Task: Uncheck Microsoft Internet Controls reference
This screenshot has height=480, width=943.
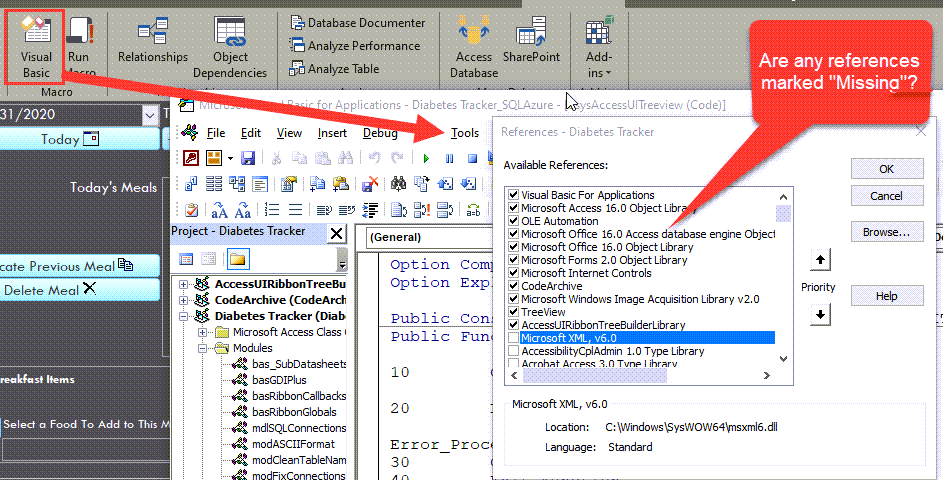Action: [514, 273]
